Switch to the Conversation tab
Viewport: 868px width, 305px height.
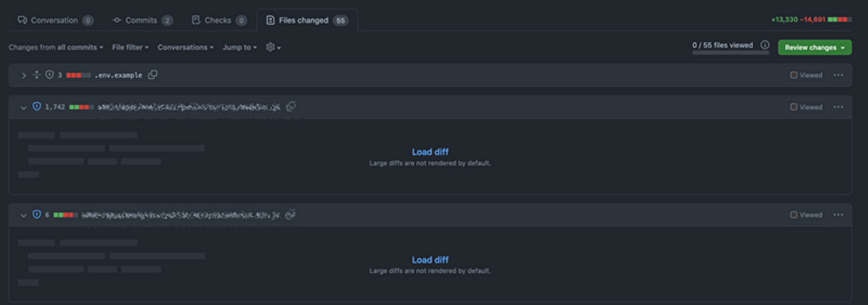click(55, 20)
